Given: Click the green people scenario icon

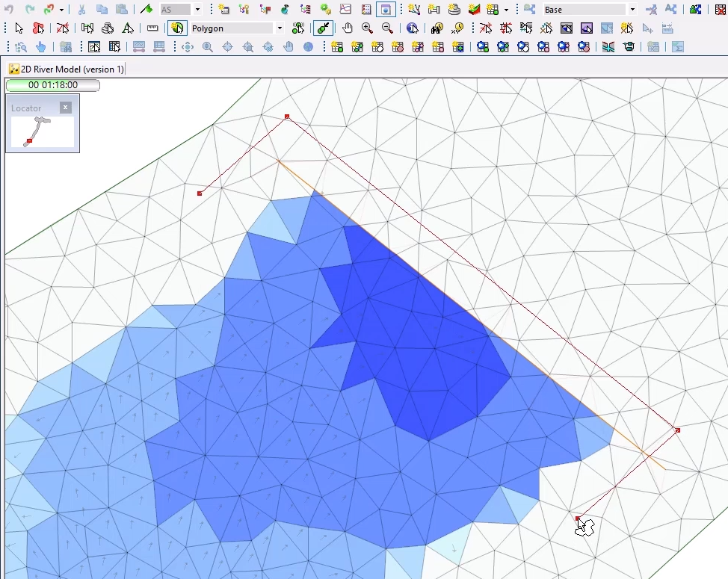Looking at the screenshot, I should pyautogui.click(x=696, y=9).
